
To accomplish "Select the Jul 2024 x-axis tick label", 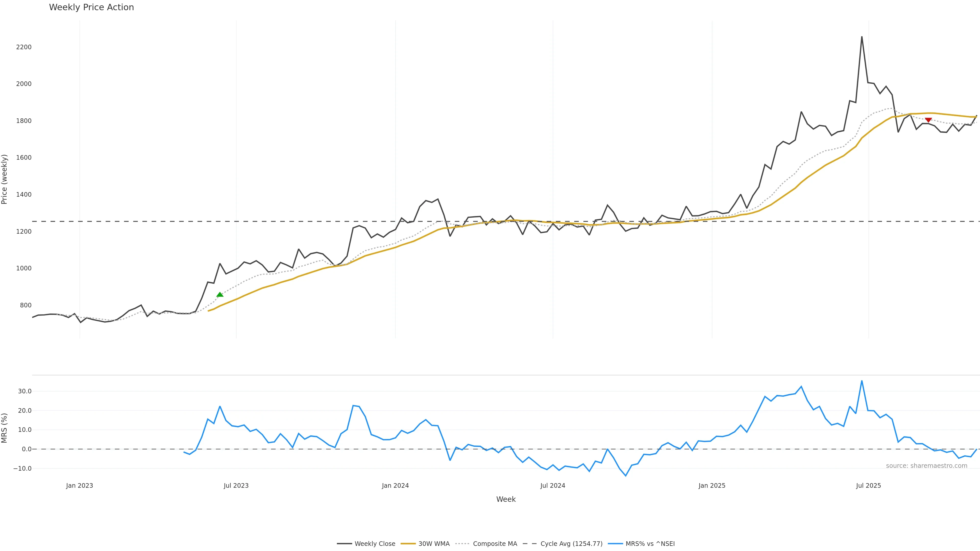I will tap(552, 486).
